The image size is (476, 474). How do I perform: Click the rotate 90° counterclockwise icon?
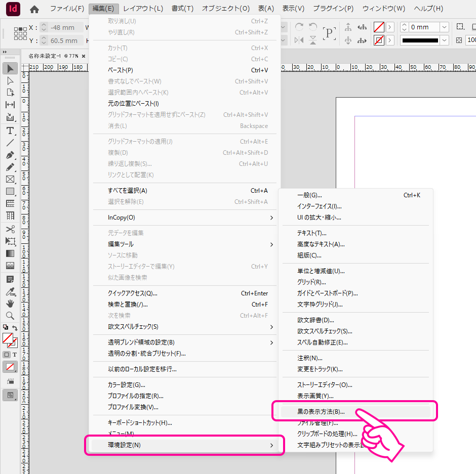tap(313, 27)
